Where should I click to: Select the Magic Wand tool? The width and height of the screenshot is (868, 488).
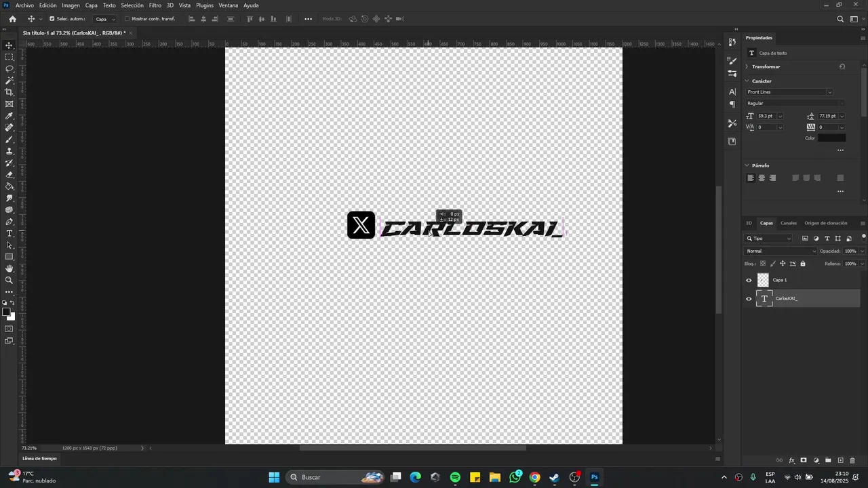point(9,81)
